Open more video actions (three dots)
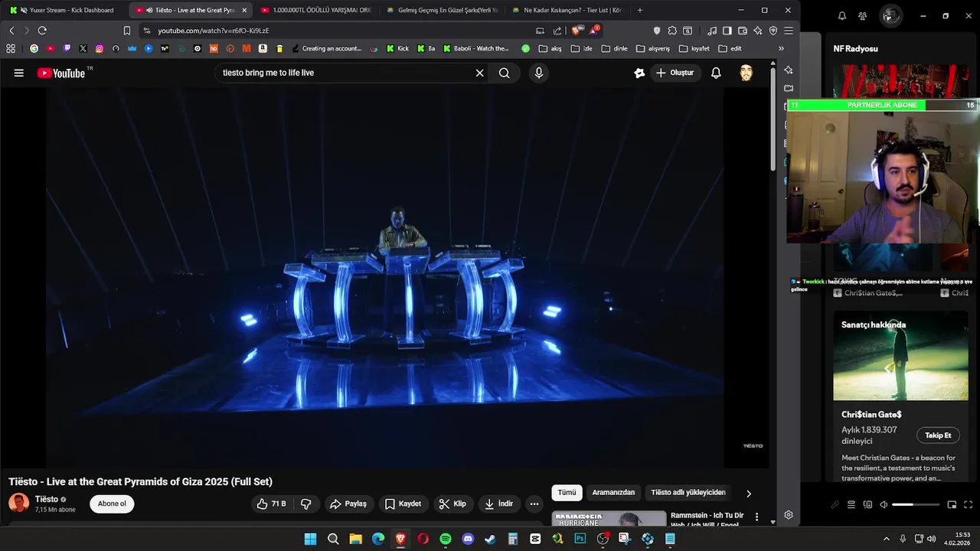Image resolution: width=980 pixels, height=551 pixels. coord(534,504)
